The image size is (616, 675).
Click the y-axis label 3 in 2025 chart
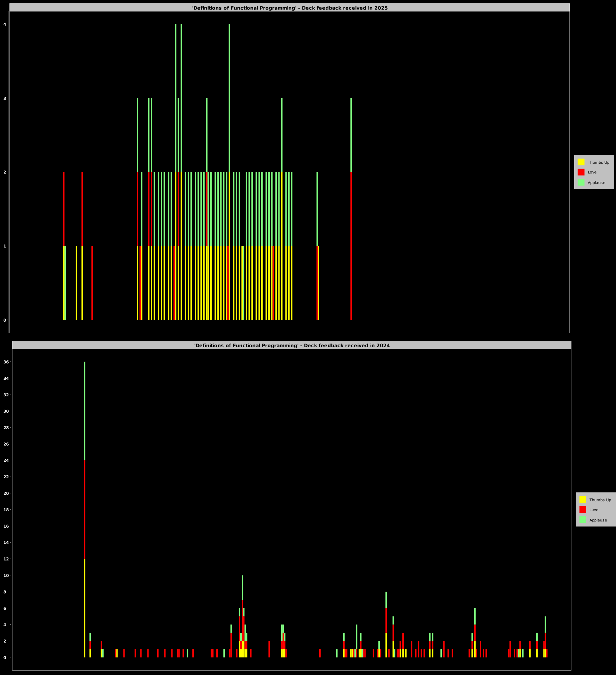5,98
